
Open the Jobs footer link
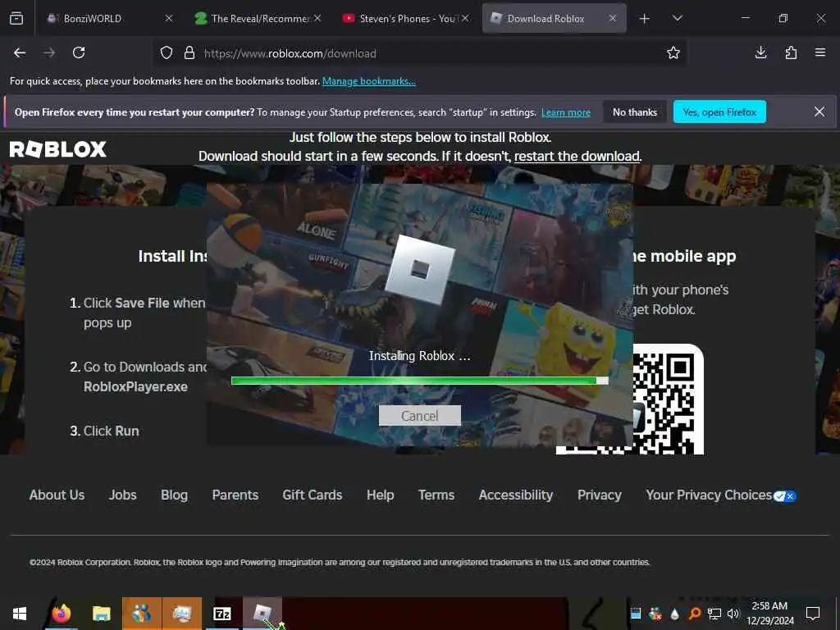click(x=123, y=495)
